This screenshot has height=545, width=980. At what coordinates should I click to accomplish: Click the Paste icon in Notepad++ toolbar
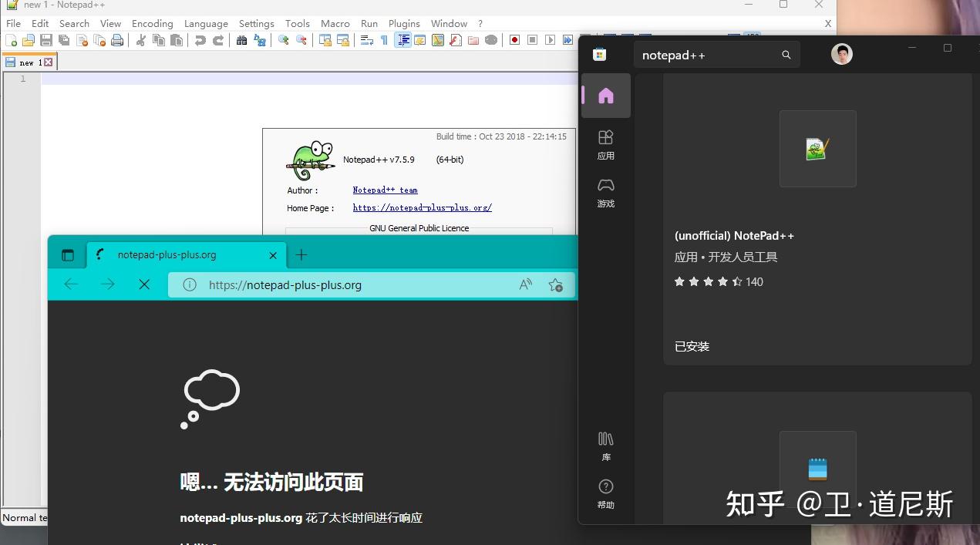(x=177, y=40)
